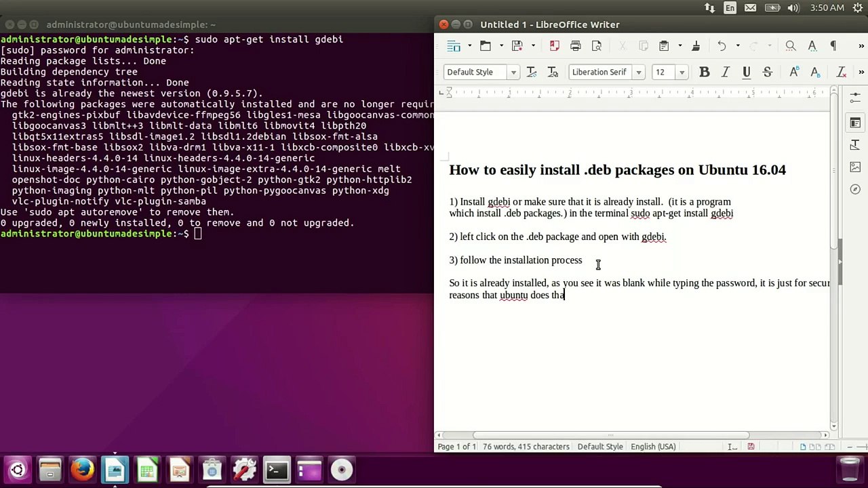
Task: Toggle Bold formatting
Action: (705, 72)
